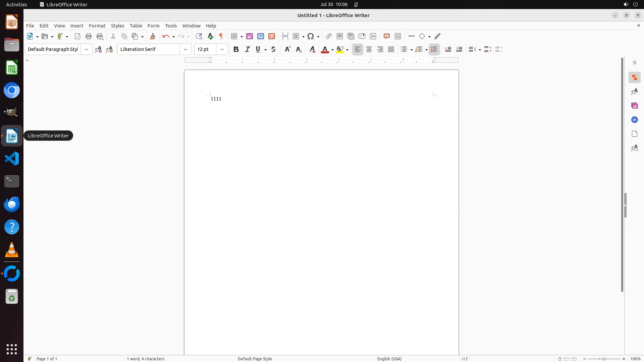Expand the font size dropdown
Viewport: 644px width, 362px height.
coord(222,50)
